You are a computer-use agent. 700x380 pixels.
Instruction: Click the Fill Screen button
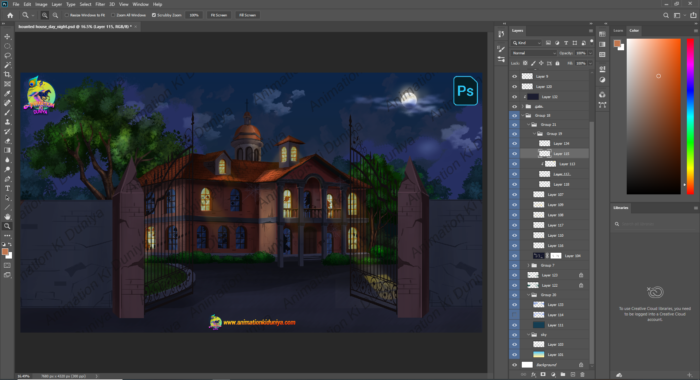click(x=247, y=15)
